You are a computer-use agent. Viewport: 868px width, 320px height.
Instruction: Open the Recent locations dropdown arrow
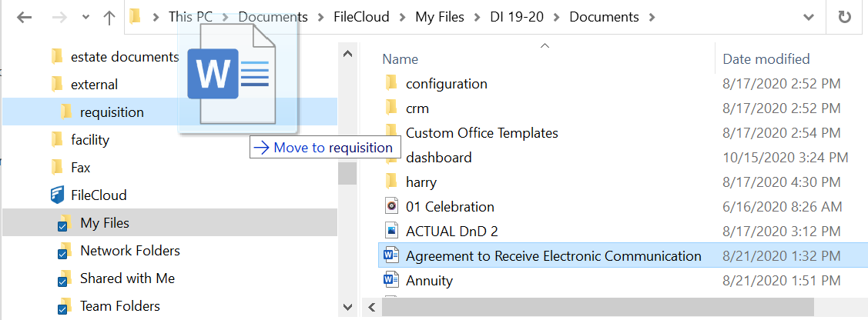pos(85,17)
